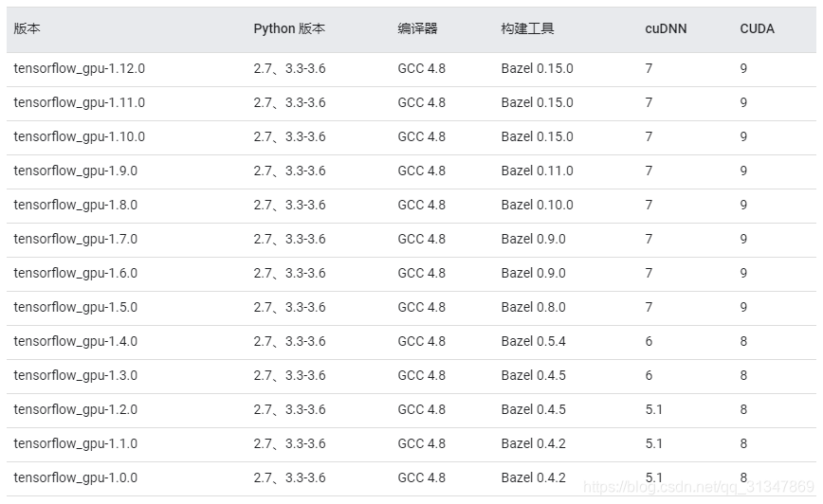This screenshot has height=504, width=823.
Task: Click the 构建工具 column header
Action: 527,28
